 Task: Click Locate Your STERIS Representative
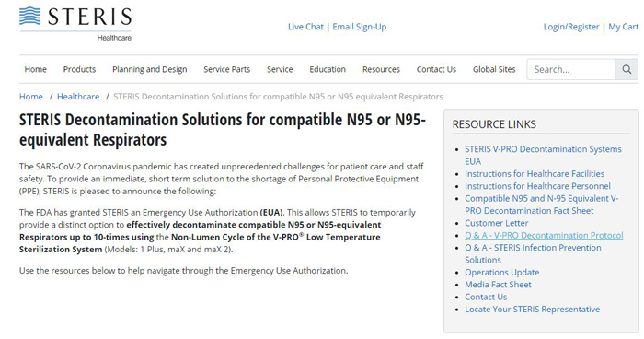[x=532, y=310]
